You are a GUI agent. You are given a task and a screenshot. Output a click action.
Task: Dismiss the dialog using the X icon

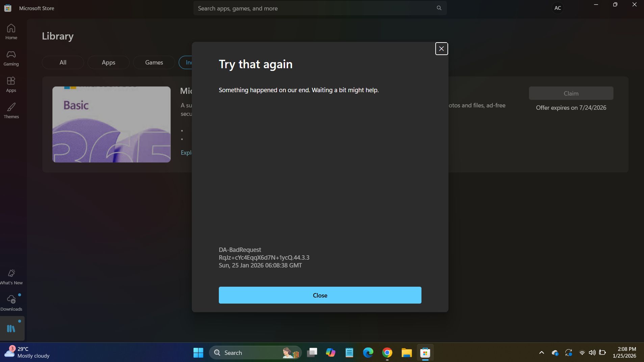pos(441,48)
